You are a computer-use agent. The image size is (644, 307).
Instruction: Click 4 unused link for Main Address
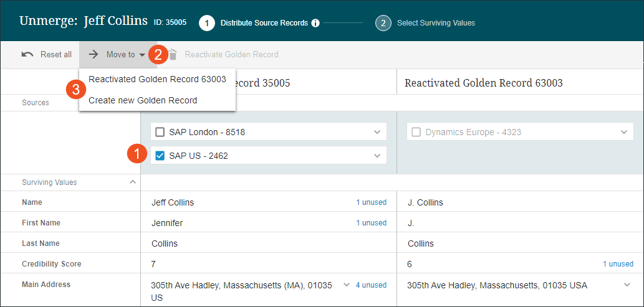(x=371, y=285)
